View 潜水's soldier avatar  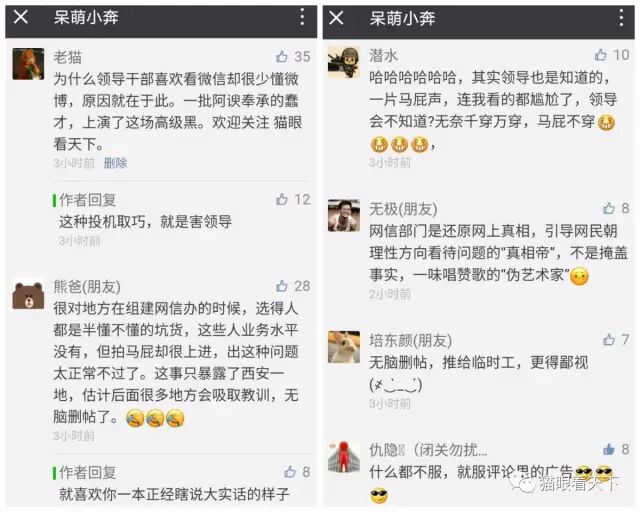[x=344, y=62]
